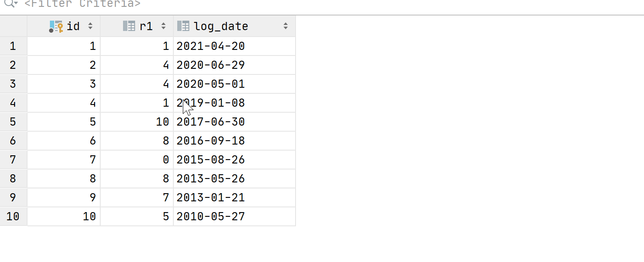Toggle sort arrows on id column
Viewport: 644px width, 262px height.
(90, 26)
